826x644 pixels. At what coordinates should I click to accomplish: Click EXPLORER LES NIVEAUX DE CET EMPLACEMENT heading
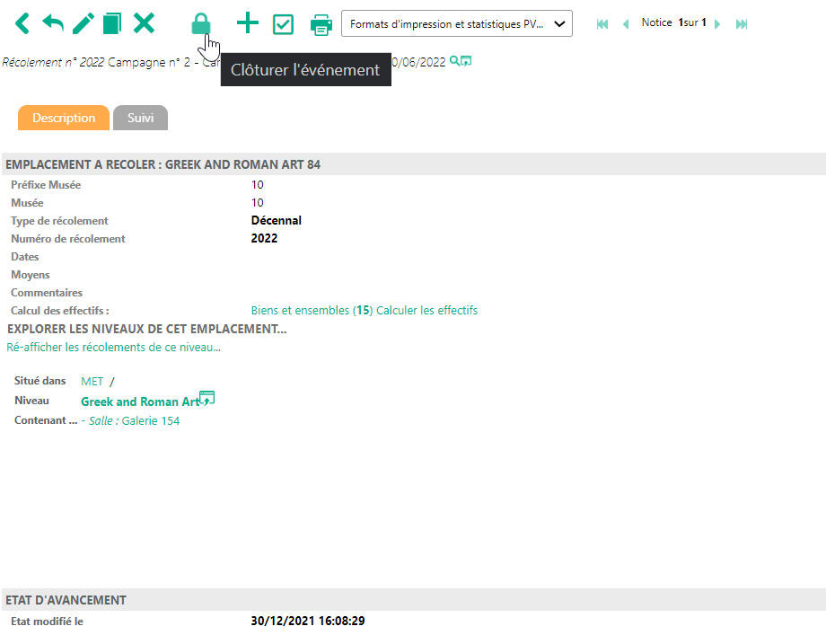(x=147, y=329)
